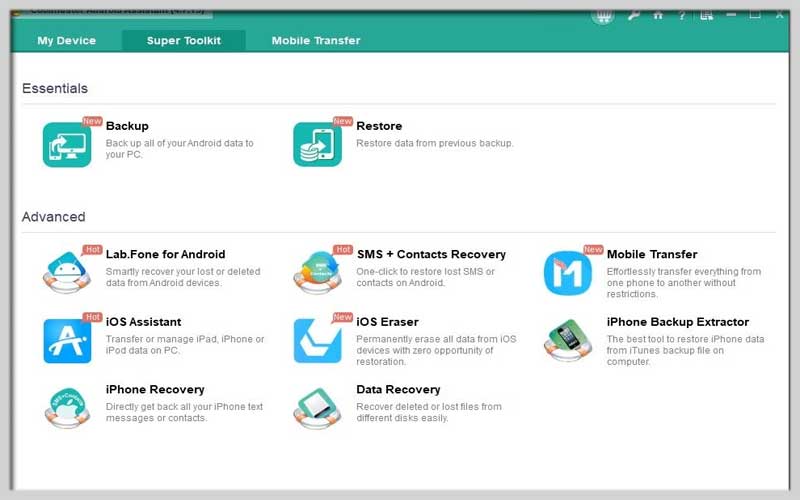Viewport: 800px width, 500px height.
Task: Click the Hot badge on iOS Assistant
Action: pyautogui.click(x=93, y=317)
